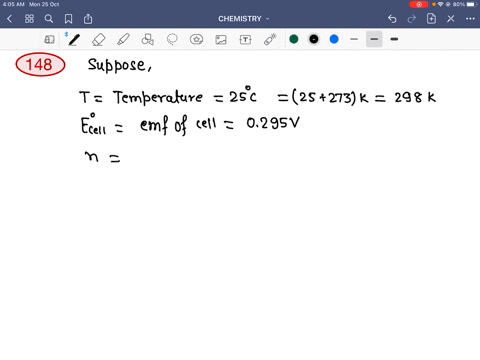Image resolution: width=480 pixels, height=360 pixels.
Task: Tap the red screen recording indicator
Action: (419, 4)
